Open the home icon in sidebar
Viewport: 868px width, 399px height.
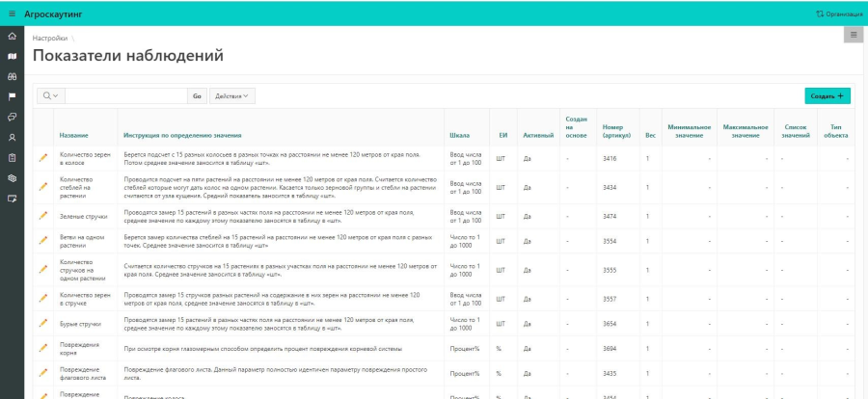point(12,36)
